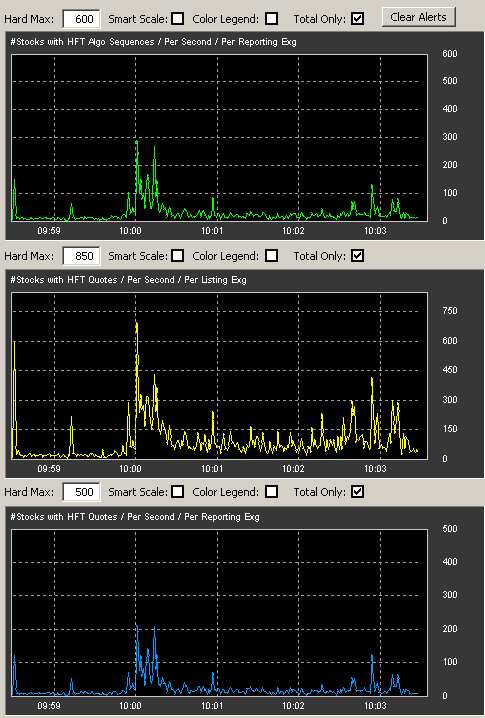Enable Color Legend for Listing Exg quotes chart

[x=272, y=256]
